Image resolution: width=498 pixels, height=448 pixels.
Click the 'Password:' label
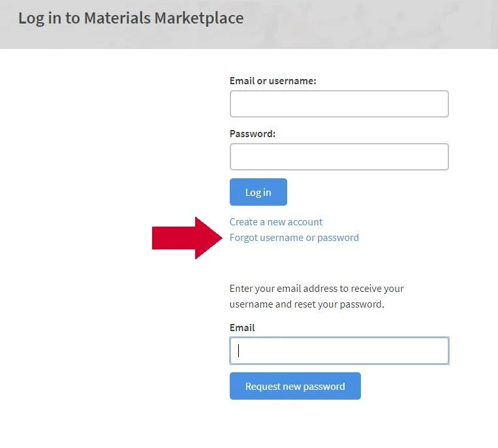[x=253, y=133]
